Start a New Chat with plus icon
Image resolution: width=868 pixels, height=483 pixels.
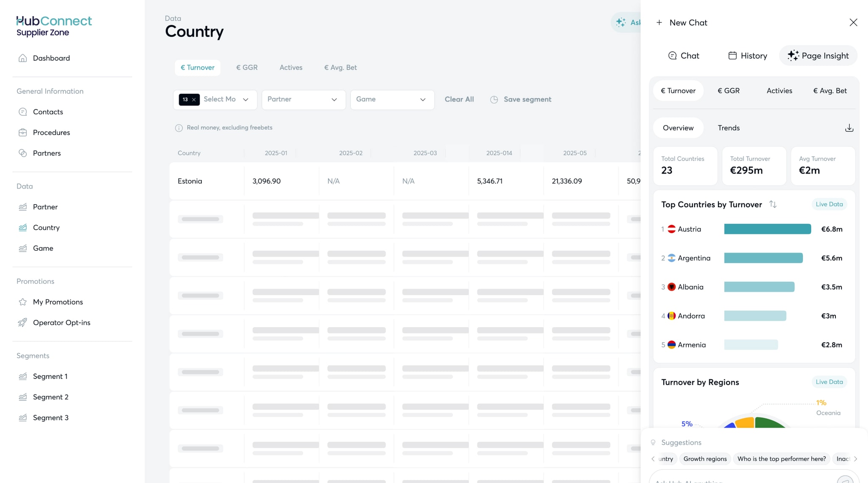pos(659,22)
